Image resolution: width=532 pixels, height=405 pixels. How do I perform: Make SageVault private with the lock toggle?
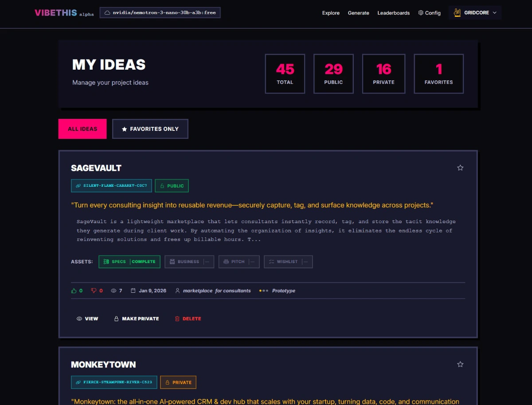(137, 319)
